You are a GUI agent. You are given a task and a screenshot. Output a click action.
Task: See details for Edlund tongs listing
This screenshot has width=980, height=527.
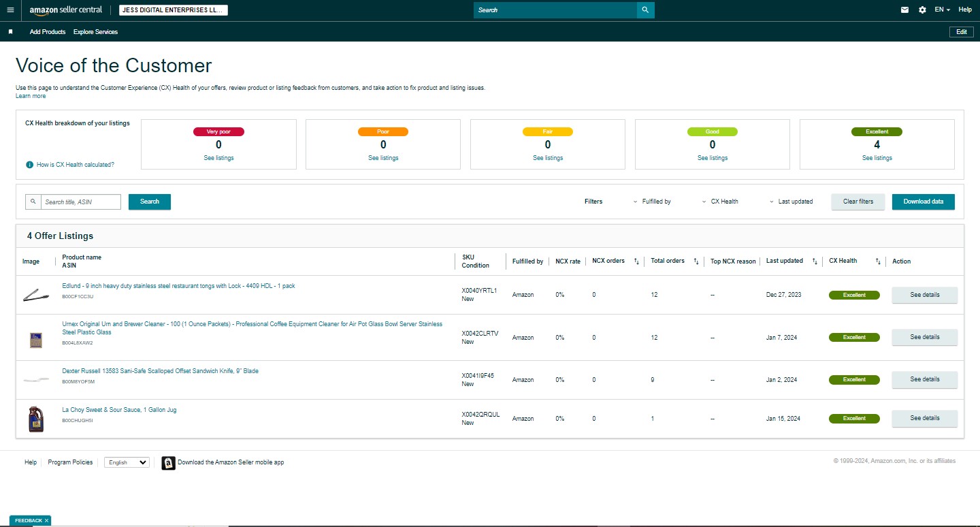[x=925, y=295]
